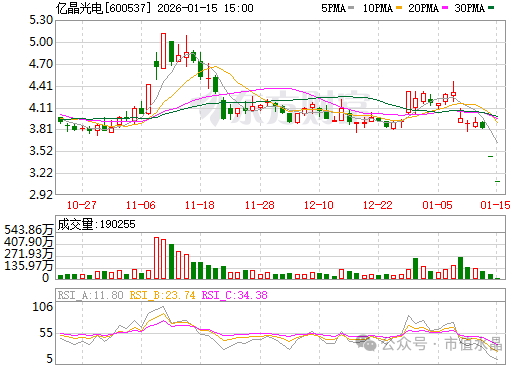The image size is (520, 365).
Task: Click the 11-06 date axis label
Action: pyautogui.click(x=141, y=205)
